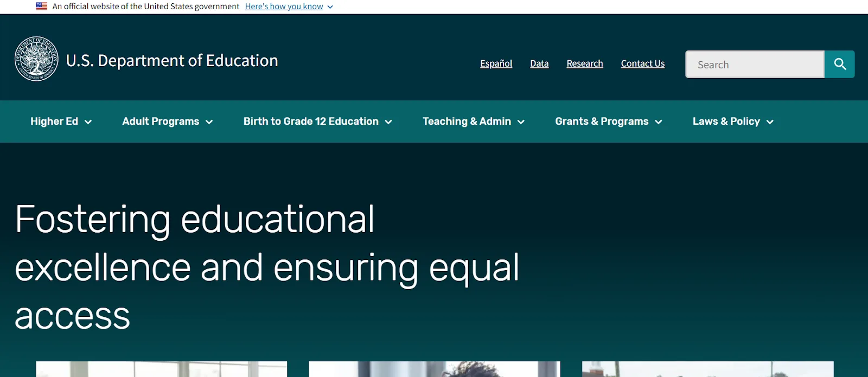Screen dimensions: 868x377
Task: Open the Data link in header
Action: [539, 63]
